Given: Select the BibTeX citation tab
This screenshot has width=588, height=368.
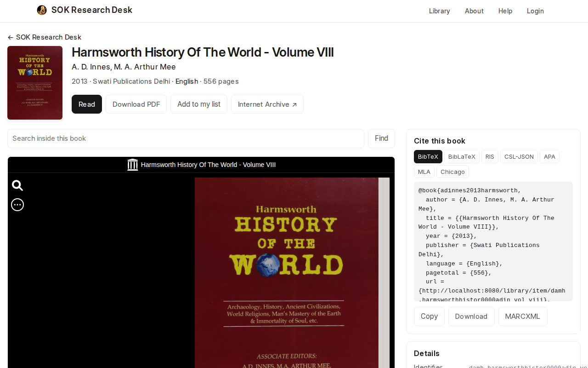Looking at the screenshot, I should coord(428,156).
